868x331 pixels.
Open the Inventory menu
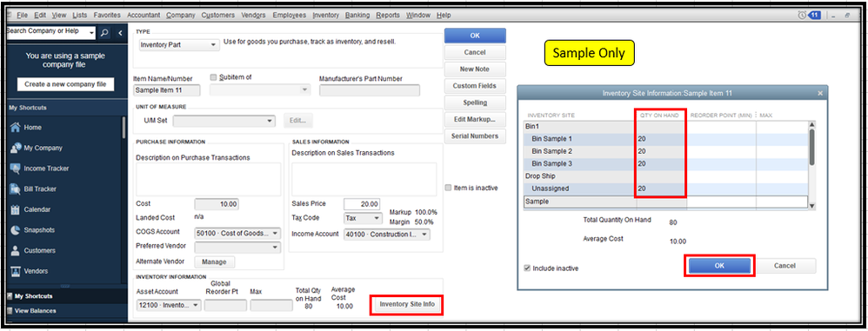(325, 15)
